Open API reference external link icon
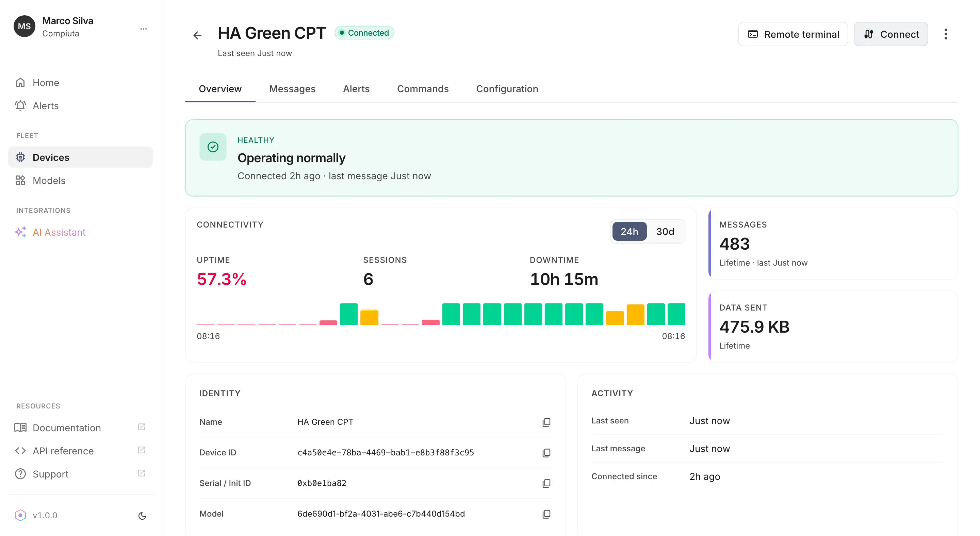 142,450
